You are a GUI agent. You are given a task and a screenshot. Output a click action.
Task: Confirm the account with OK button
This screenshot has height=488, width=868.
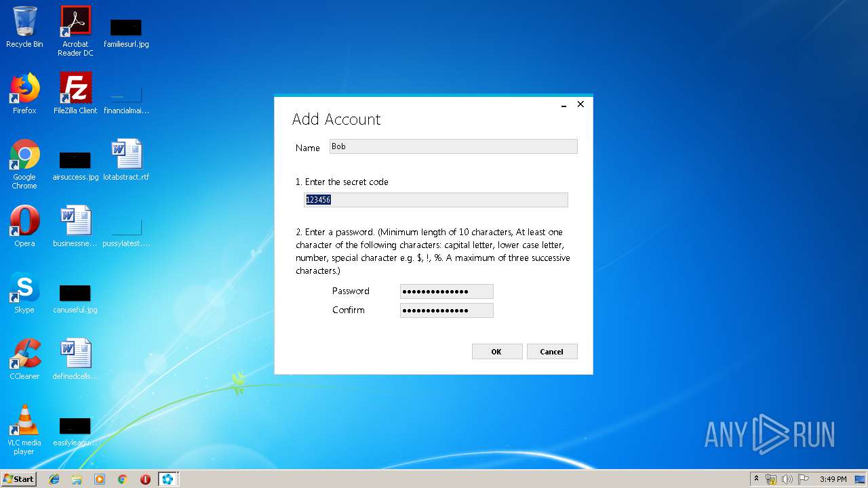(497, 351)
